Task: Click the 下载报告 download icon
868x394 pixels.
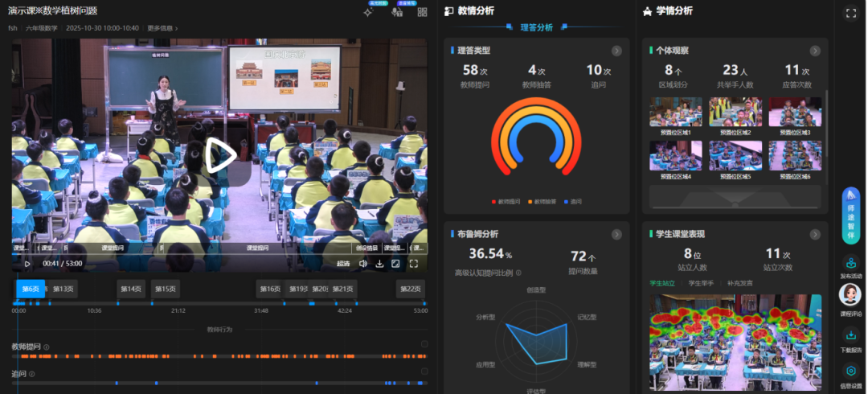Action: [851, 334]
